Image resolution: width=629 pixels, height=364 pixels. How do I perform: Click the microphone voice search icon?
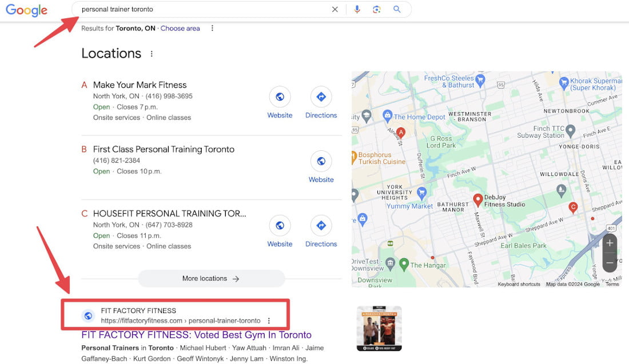pos(357,9)
